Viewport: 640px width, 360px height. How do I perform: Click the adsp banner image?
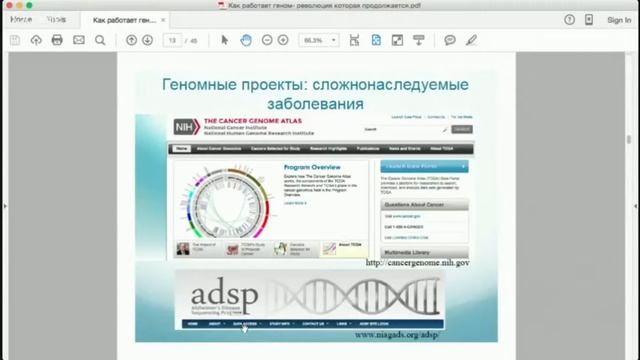pos(310,299)
